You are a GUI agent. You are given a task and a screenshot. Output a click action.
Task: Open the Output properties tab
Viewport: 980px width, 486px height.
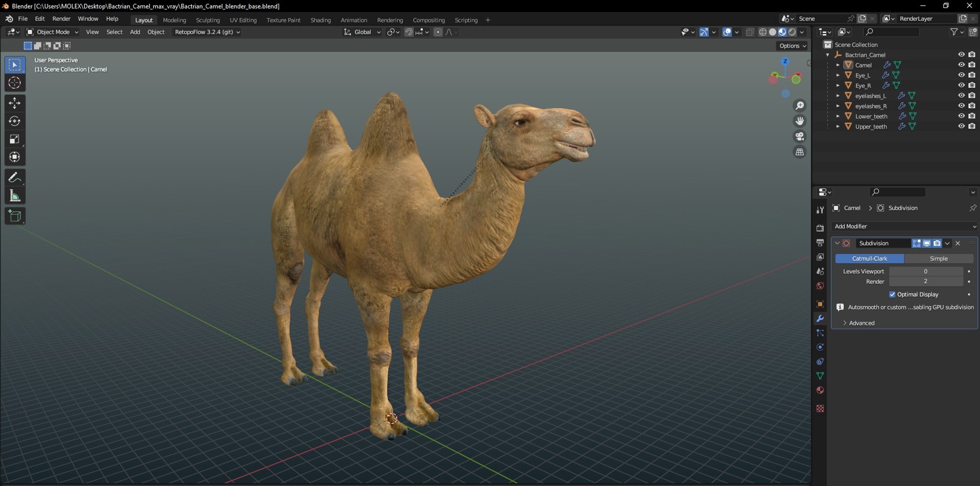click(x=820, y=242)
